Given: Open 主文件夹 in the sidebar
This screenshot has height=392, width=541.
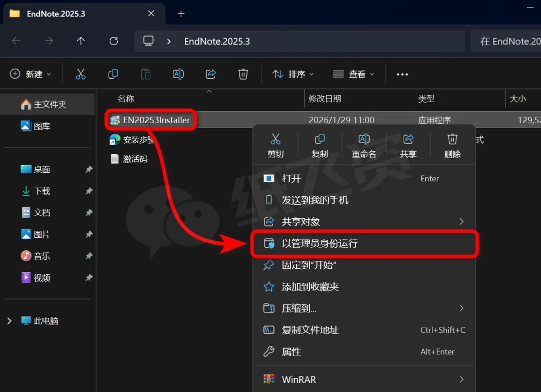Looking at the screenshot, I should tap(47, 104).
